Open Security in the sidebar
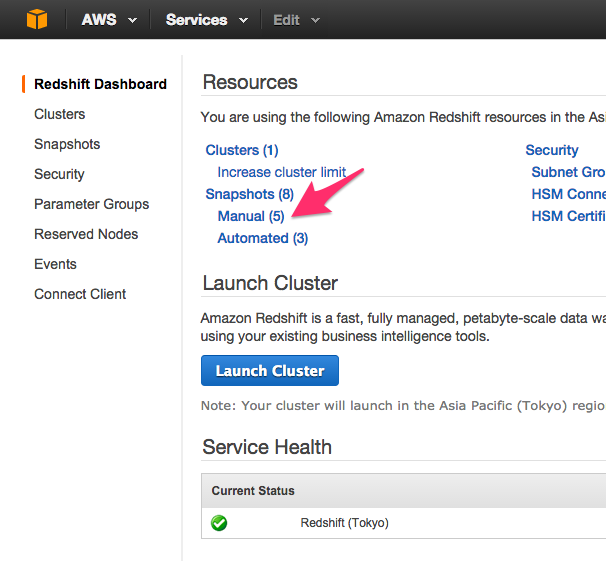 pos(59,174)
